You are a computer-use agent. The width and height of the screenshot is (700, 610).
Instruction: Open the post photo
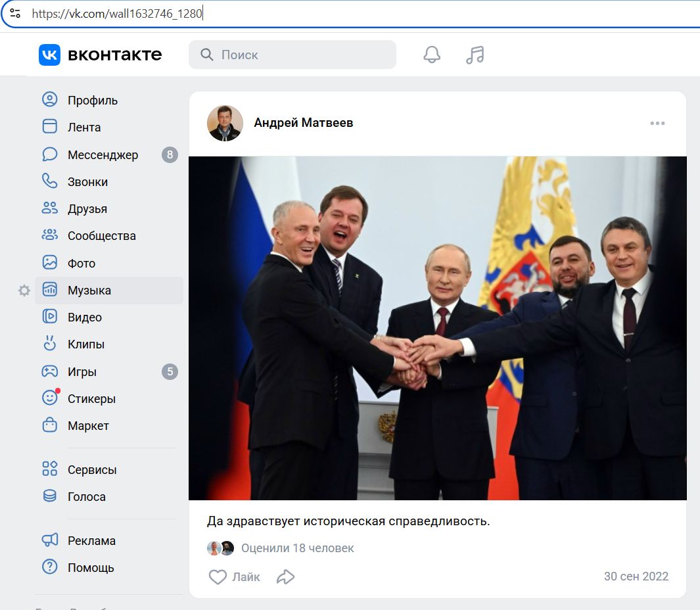tap(437, 328)
